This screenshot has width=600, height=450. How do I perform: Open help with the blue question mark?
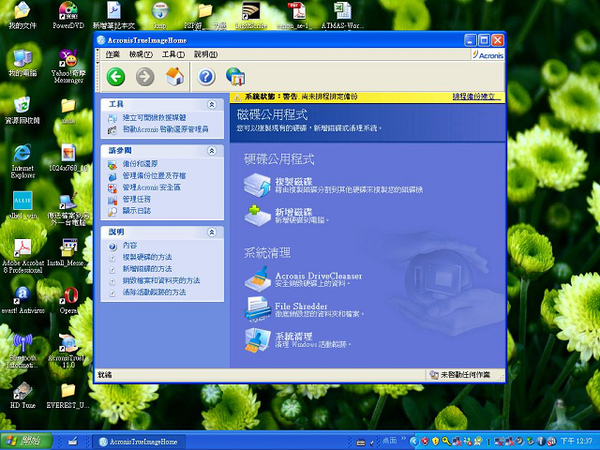(206, 77)
